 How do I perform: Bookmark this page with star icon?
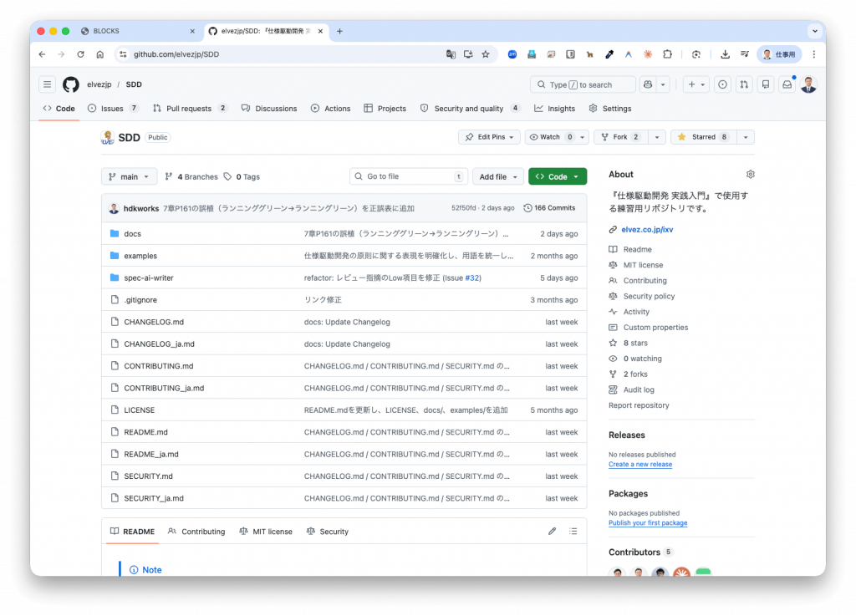[x=485, y=54]
